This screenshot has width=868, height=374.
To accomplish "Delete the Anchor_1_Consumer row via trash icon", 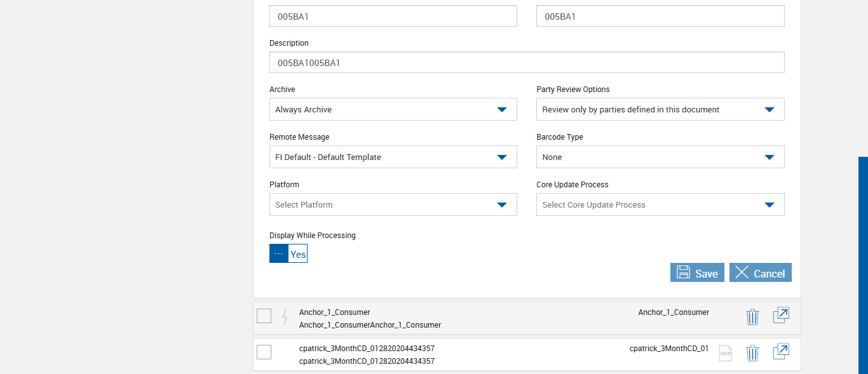I will point(752,316).
